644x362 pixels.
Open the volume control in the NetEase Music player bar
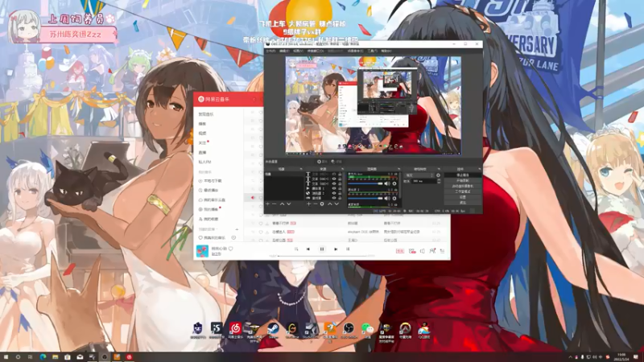422,251
